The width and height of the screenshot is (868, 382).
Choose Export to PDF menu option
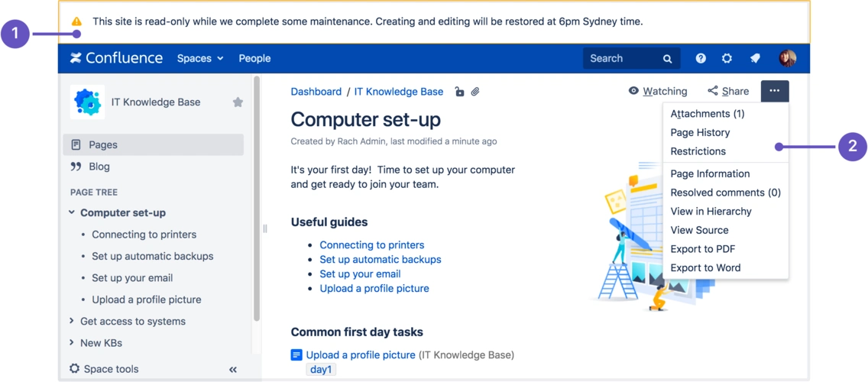702,249
